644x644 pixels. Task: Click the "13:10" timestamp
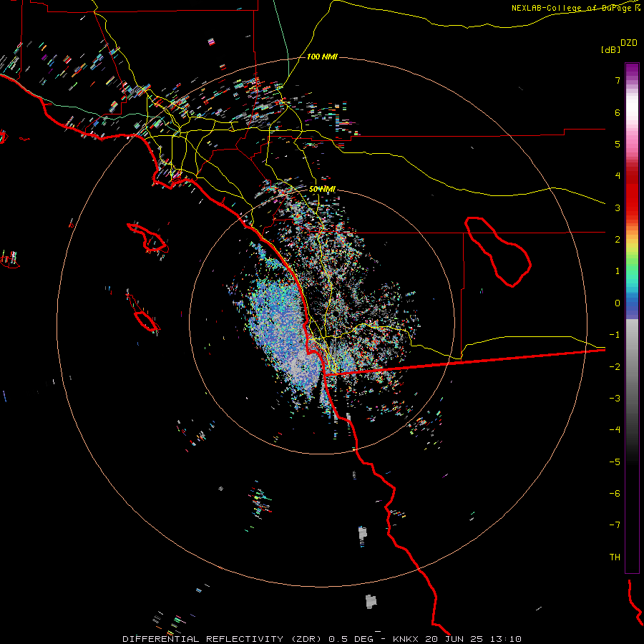(x=504, y=639)
